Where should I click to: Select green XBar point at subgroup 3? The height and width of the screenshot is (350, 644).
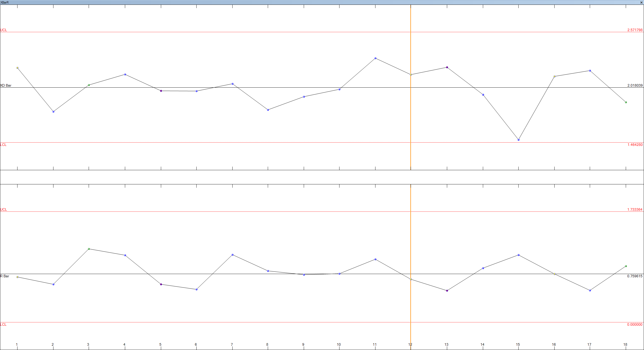[89, 85]
